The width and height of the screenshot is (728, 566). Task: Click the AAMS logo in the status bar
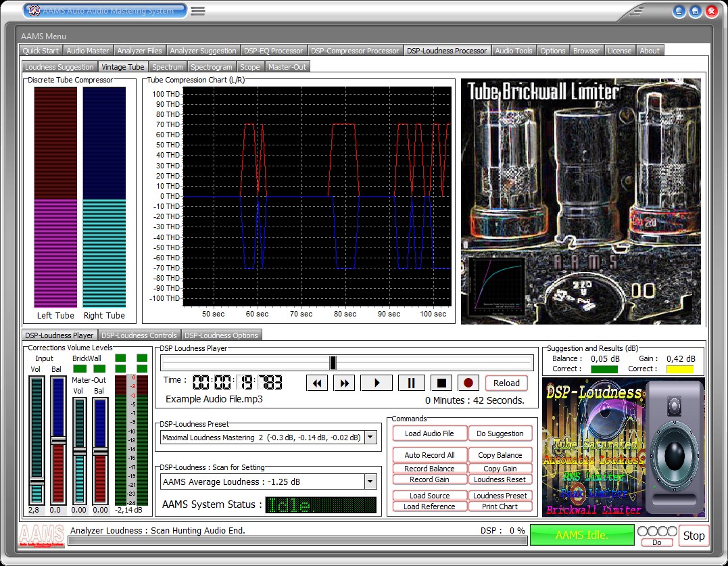[x=42, y=536]
